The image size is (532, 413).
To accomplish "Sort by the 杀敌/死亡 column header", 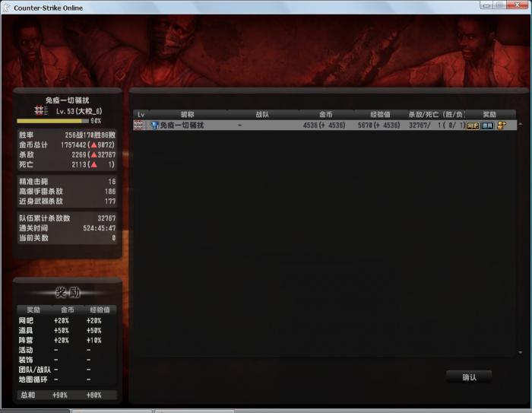I will pos(435,115).
